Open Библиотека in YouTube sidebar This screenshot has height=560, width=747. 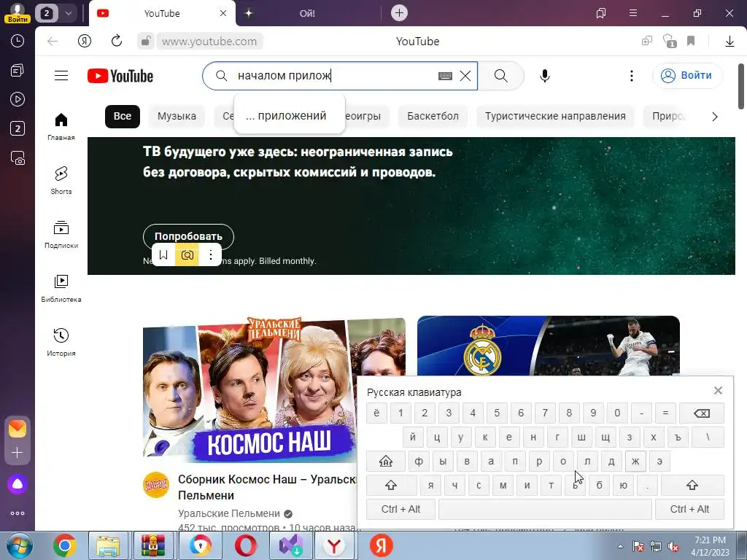click(x=61, y=289)
